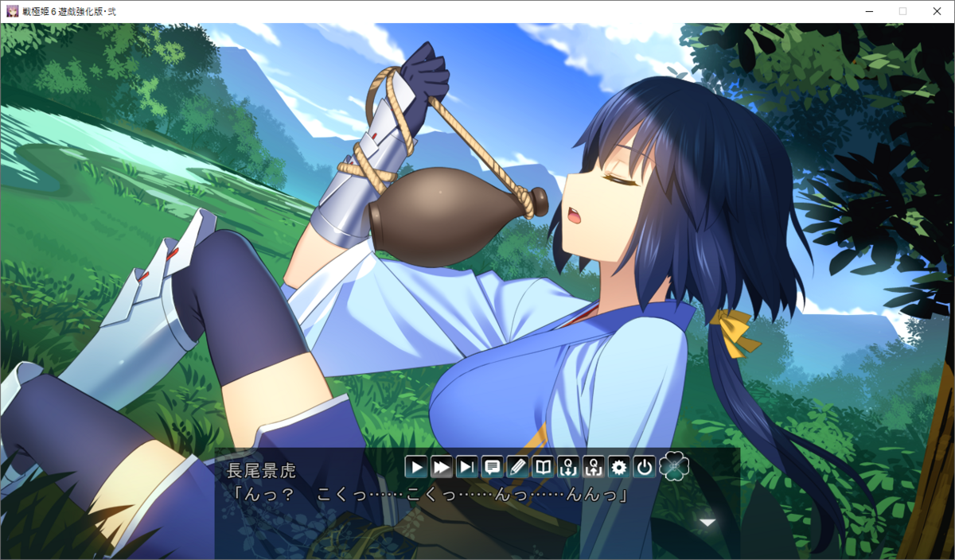Open the book load icon
This screenshot has height=560, width=955.
click(543, 467)
